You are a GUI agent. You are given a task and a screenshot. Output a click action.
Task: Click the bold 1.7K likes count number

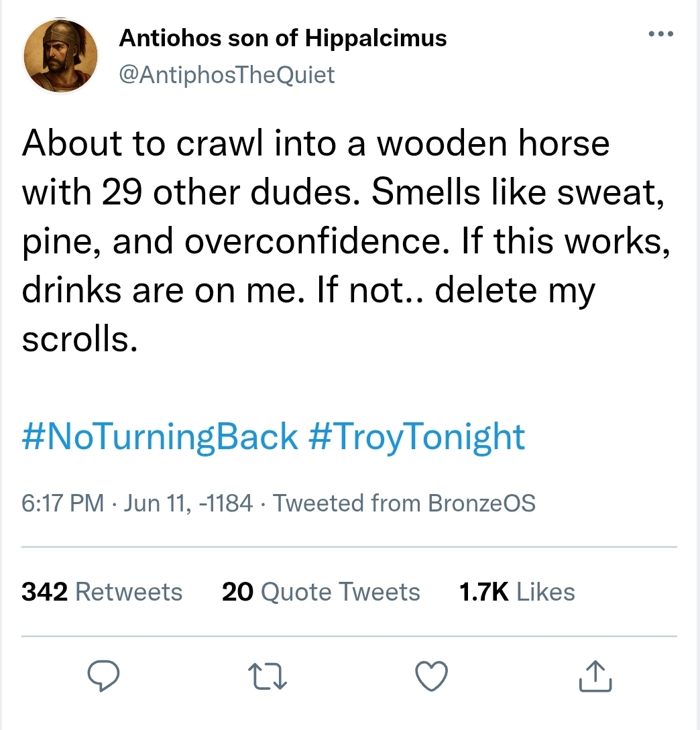484,592
